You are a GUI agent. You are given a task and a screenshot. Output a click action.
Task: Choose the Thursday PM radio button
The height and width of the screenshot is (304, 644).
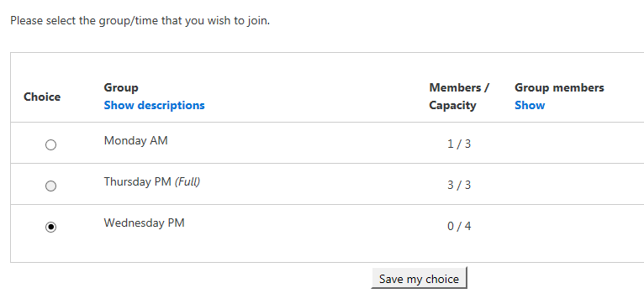pos(50,186)
